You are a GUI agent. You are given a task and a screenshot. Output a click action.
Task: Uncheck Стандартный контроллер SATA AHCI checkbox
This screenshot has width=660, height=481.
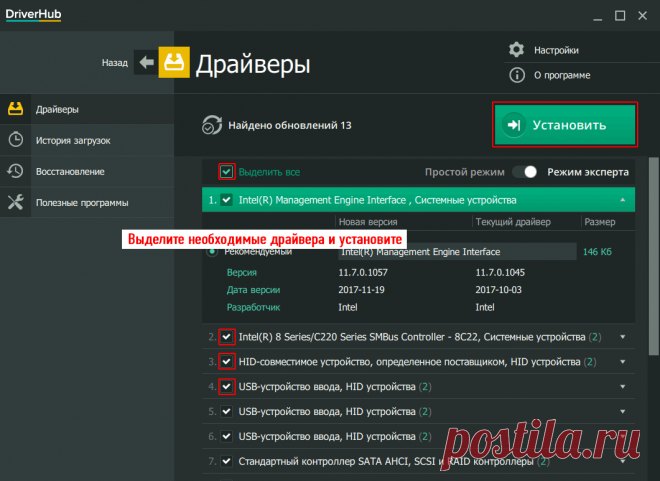click(226, 461)
